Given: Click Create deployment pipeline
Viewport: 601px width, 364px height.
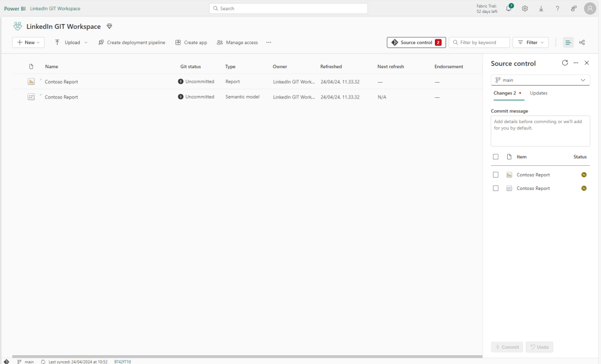Looking at the screenshot, I should 131,42.
